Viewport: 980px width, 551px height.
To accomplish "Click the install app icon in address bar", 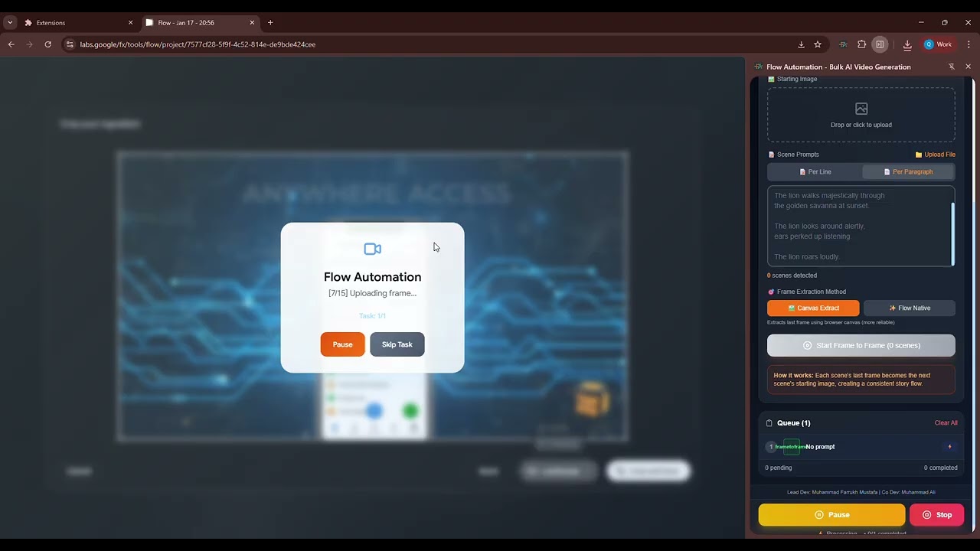I will point(801,44).
